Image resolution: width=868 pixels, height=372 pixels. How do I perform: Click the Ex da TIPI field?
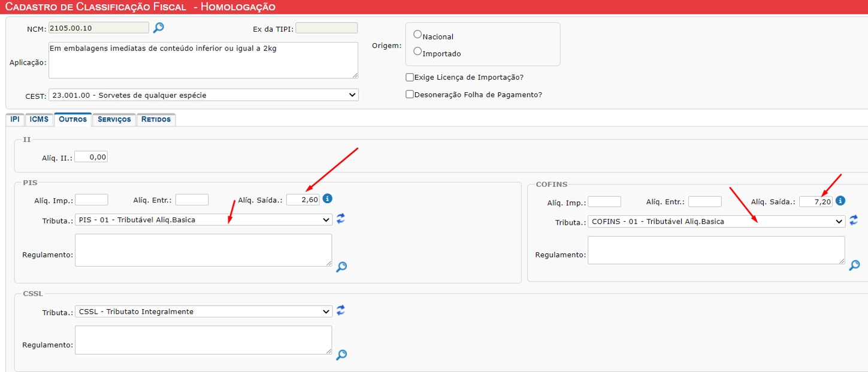click(x=326, y=28)
